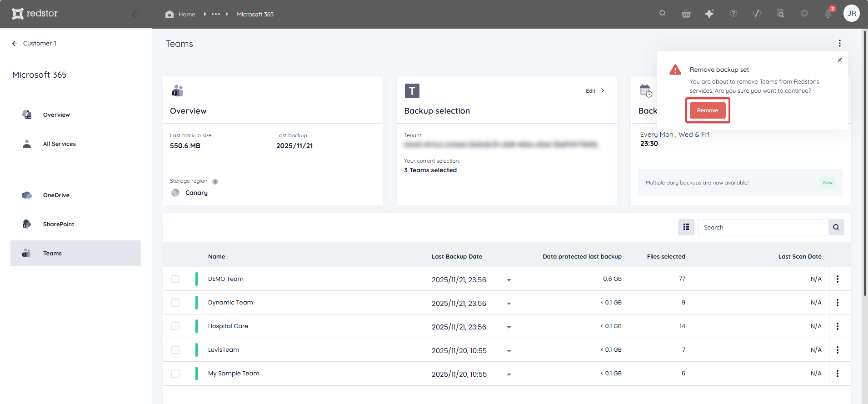Click the Last Scan Date column header

coord(800,256)
